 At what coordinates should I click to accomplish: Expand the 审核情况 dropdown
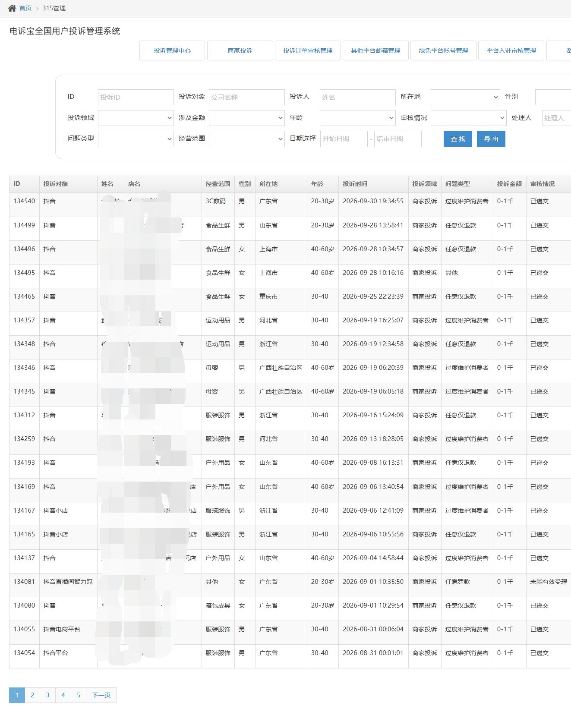pos(469,118)
